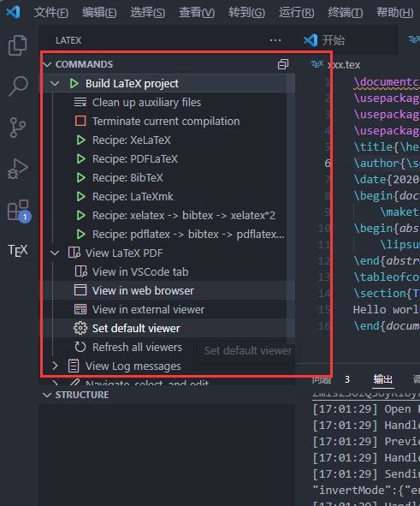Click line 7 \date{2020 in editor
420x506 pixels.
pos(387,179)
